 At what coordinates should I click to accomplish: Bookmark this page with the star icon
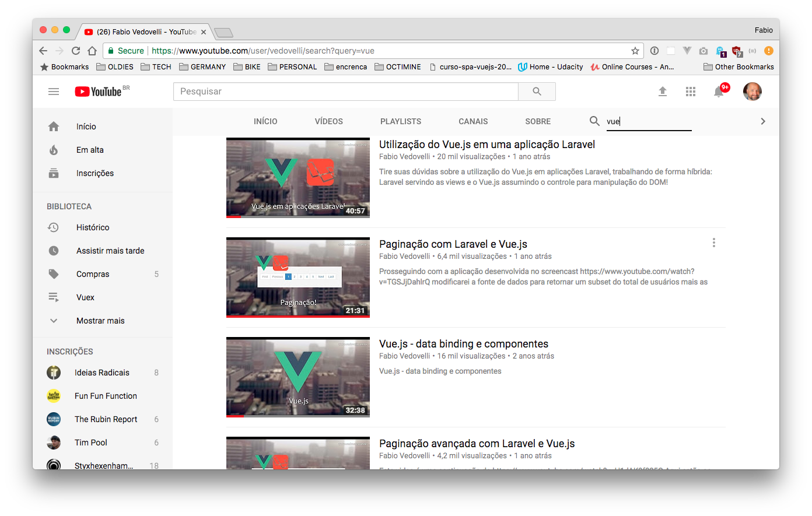(x=635, y=51)
